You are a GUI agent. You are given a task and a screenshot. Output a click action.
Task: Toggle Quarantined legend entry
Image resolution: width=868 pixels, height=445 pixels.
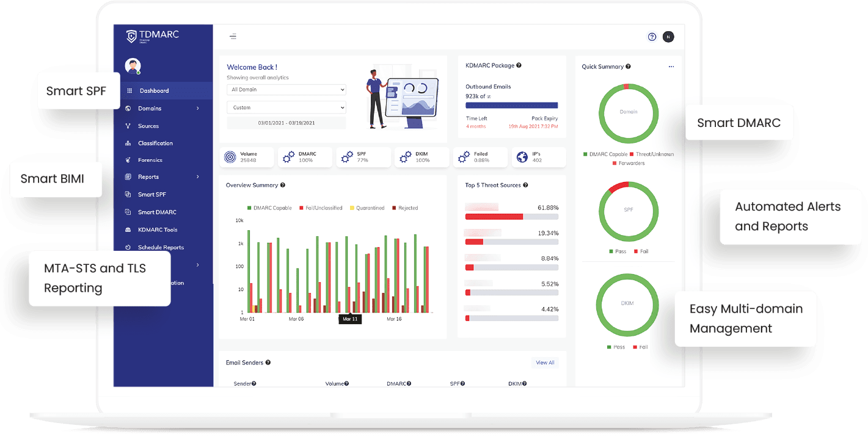(367, 208)
